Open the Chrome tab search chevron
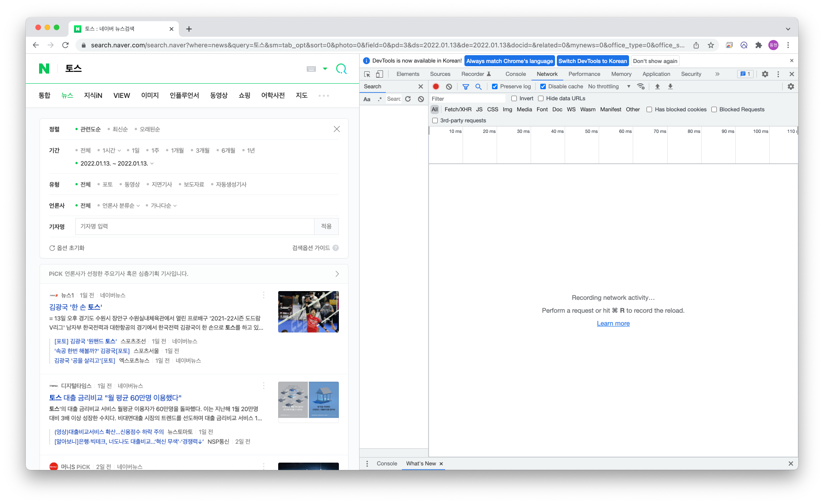This screenshot has height=504, width=824. [x=788, y=29]
